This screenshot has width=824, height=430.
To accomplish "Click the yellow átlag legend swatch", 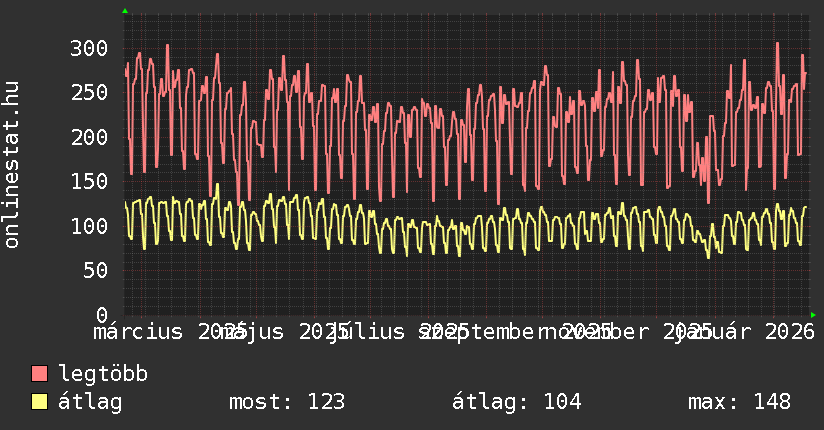I will pos(40,402).
